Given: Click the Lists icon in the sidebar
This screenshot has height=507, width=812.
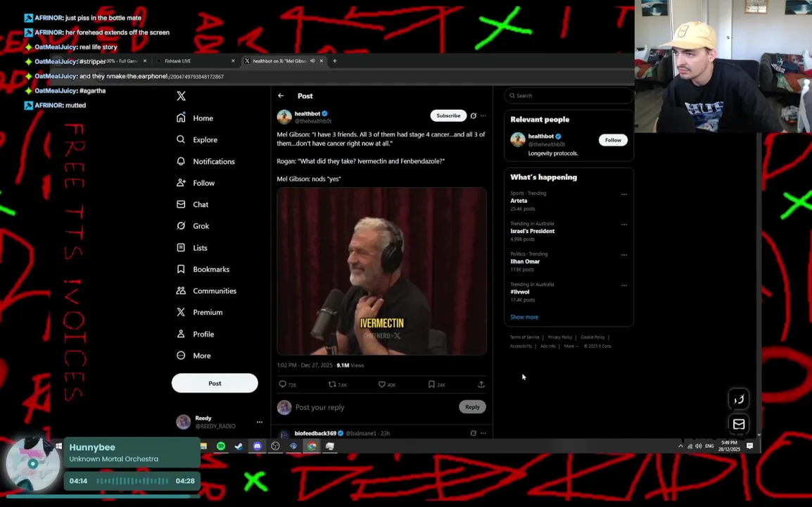Looking at the screenshot, I should pyautogui.click(x=181, y=248).
